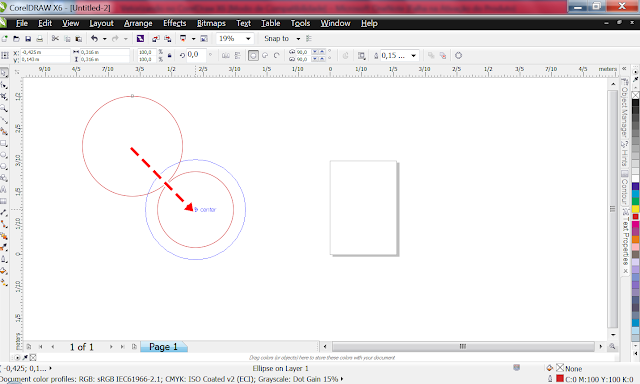Select the Pick tool in toolbox
Viewport: 640px width, 384px height.
click(4, 73)
